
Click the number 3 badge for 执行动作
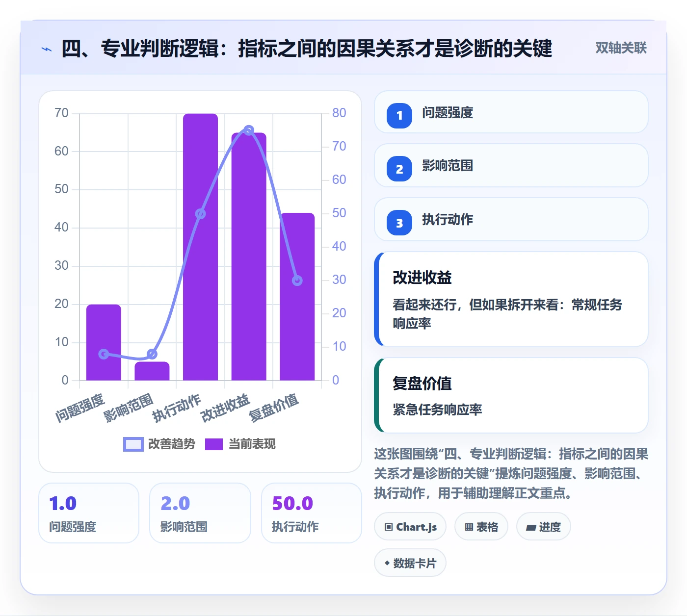coord(399,223)
